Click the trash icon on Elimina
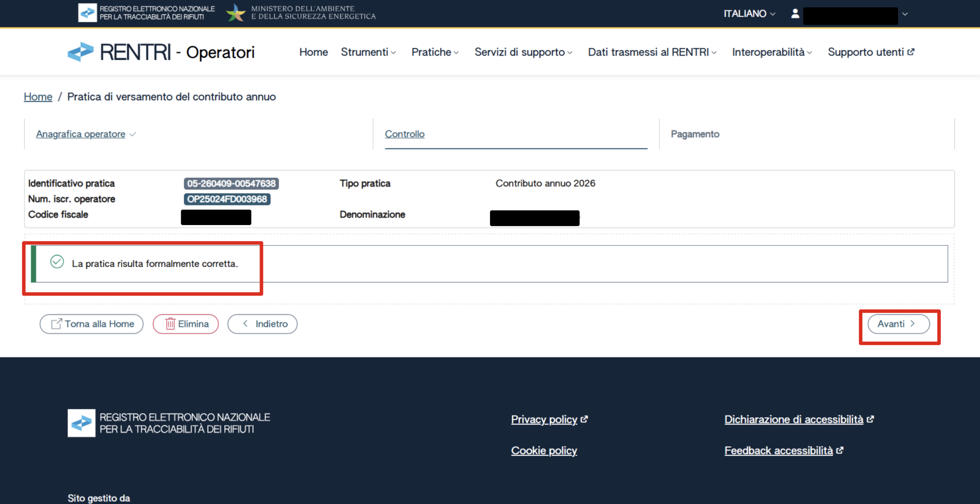Screen dimensions: 980x504 [x=170, y=324]
